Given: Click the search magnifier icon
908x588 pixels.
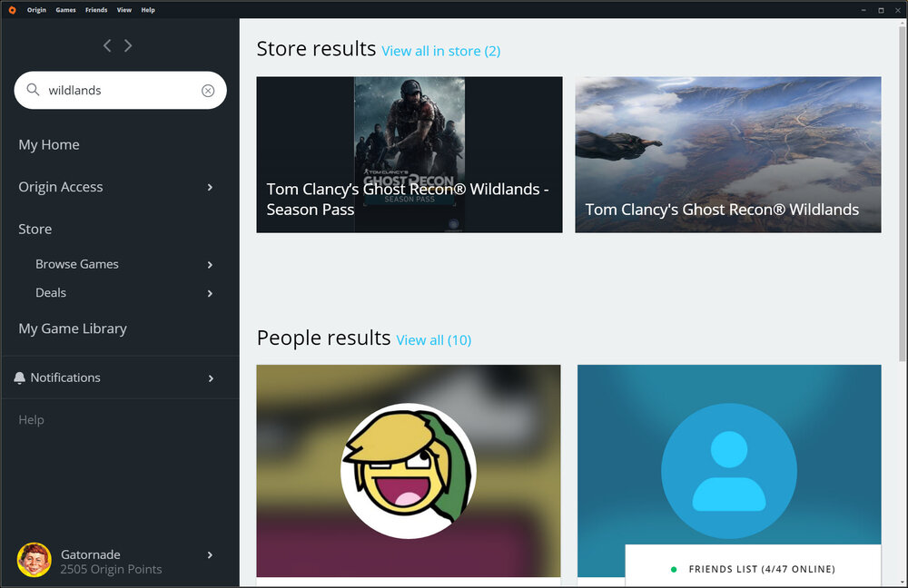Looking at the screenshot, I should pyautogui.click(x=33, y=90).
